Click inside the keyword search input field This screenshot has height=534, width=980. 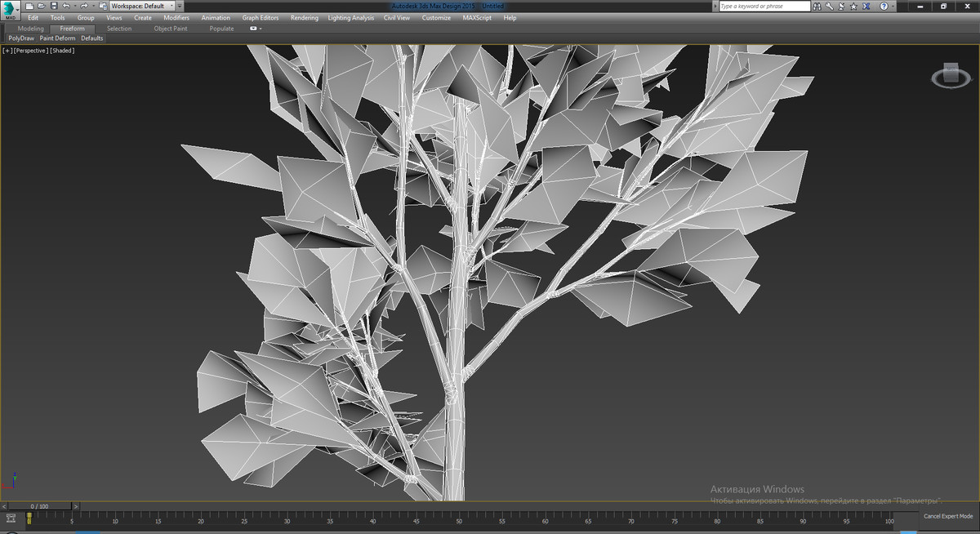(x=764, y=6)
